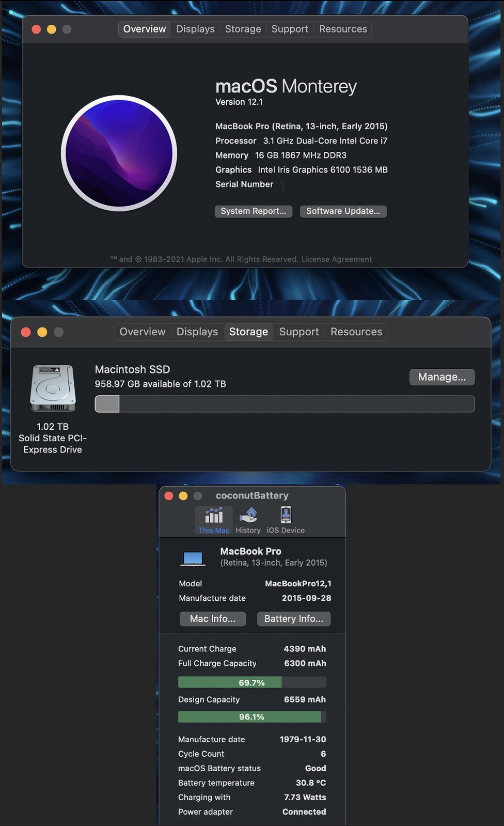The height and width of the screenshot is (826, 504).
Task: Click '3.1 GHz Dual-Core Intel Core i7' text
Action: point(325,141)
